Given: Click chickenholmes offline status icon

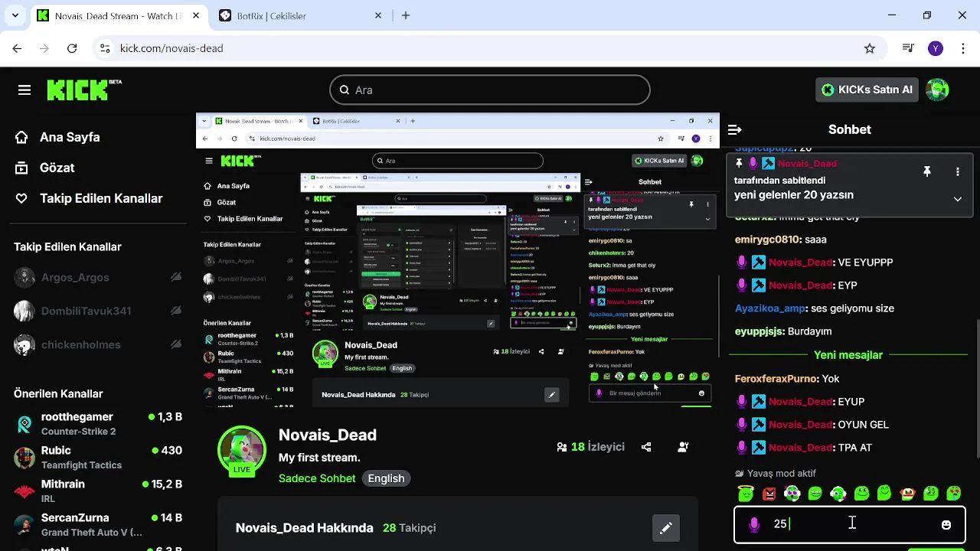Looking at the screenshot, I should click(176, 344).
